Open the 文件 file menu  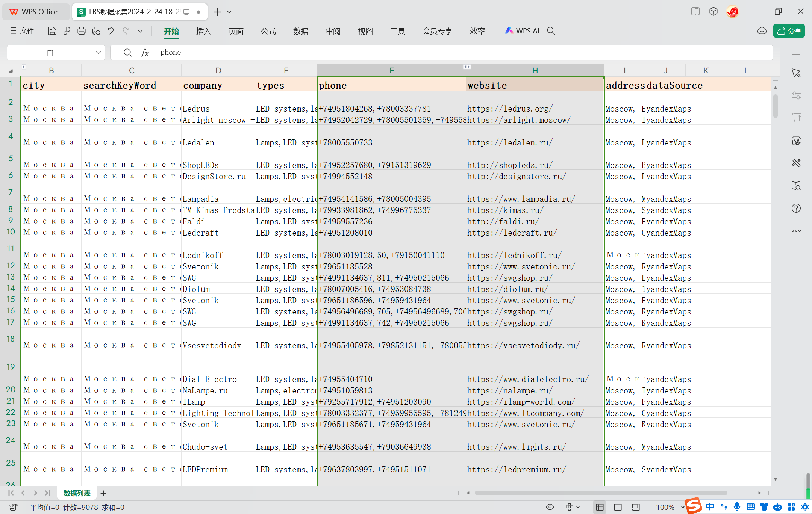(x=23, y=31)
